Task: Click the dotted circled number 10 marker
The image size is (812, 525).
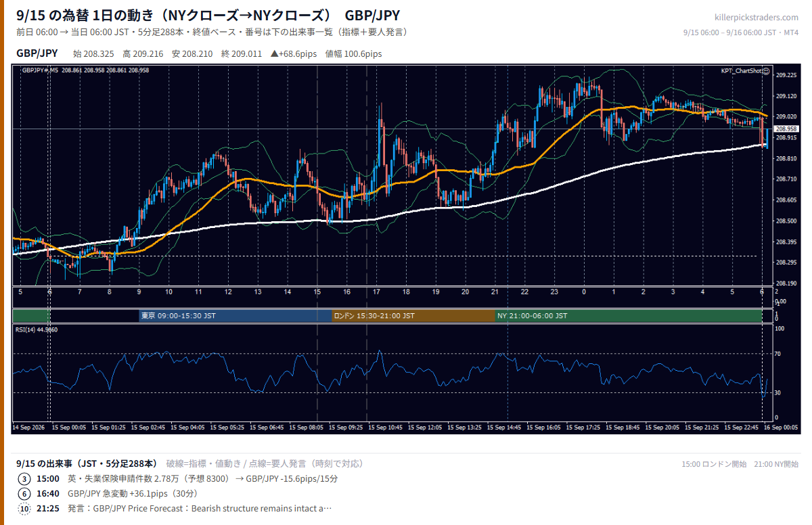Action: coord(24,508)
